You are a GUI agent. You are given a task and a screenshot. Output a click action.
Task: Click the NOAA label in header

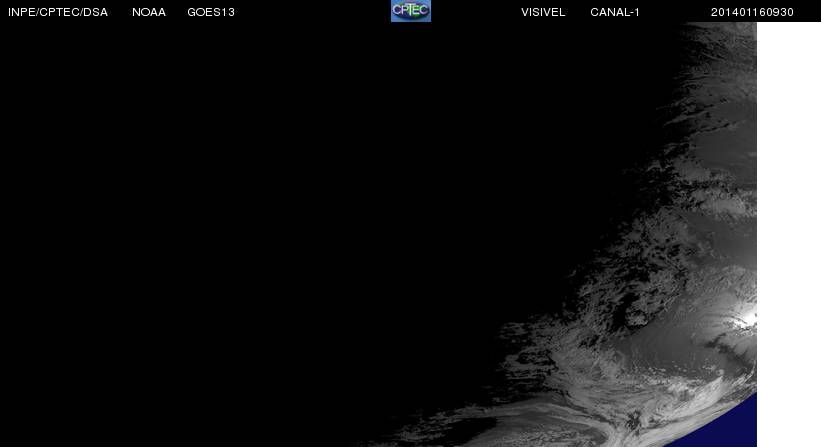[149, 12]
